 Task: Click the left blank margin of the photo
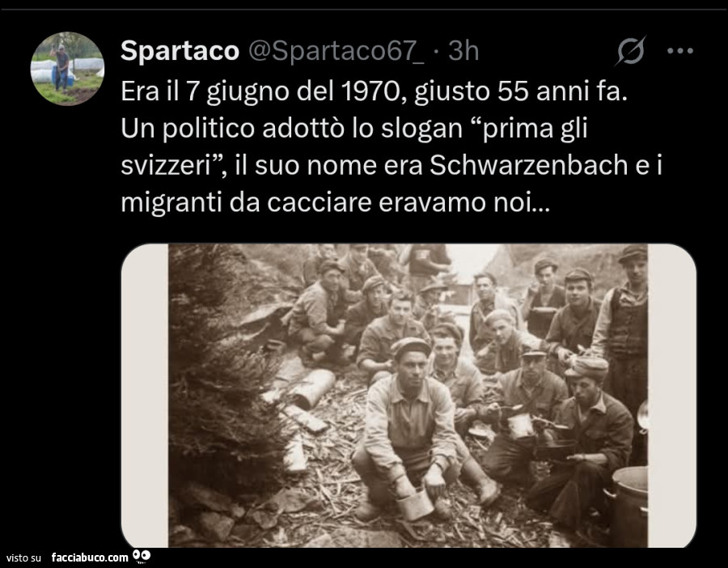coord(145,396)
